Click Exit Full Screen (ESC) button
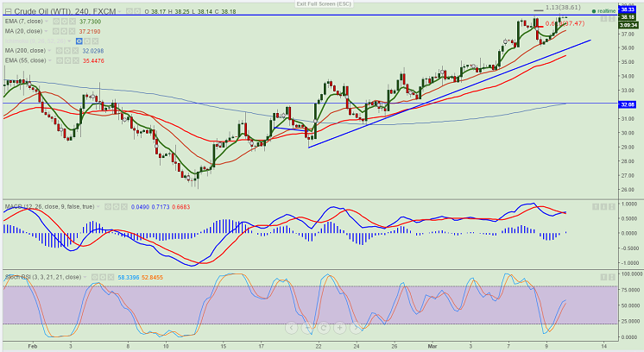 tap(324, 3)
